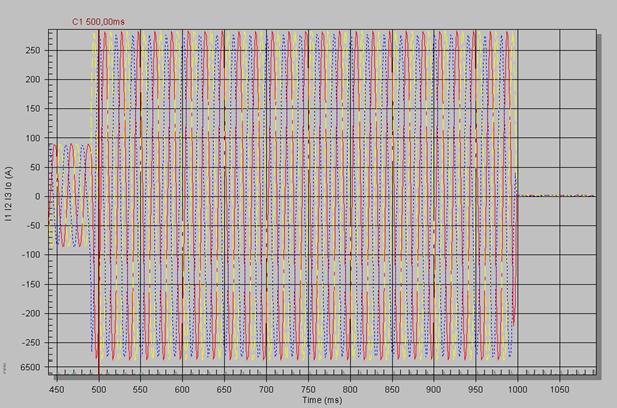Click the -250 current-axis label
The image size is (617, 408).
31,343
